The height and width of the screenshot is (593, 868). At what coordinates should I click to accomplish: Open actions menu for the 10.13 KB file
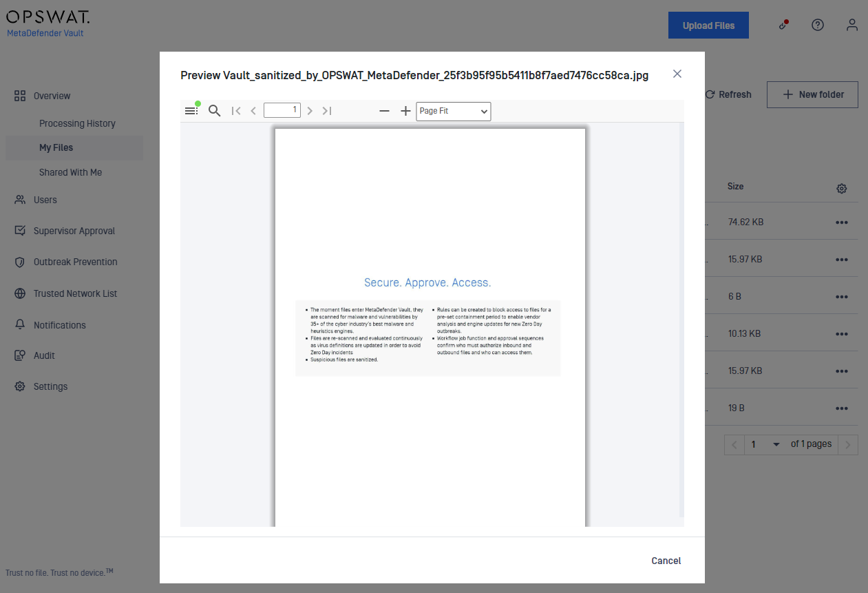[841, 334]
